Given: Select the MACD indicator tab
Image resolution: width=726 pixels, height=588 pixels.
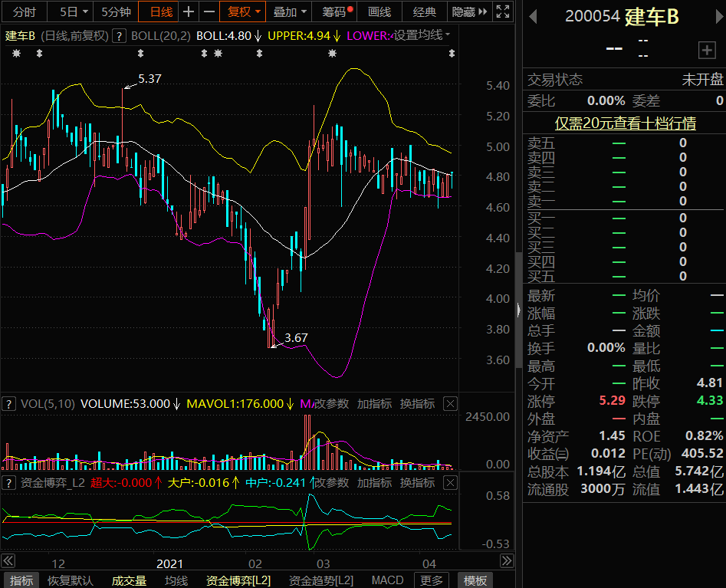Looking at the screenshot, I should tap(387, 580).
